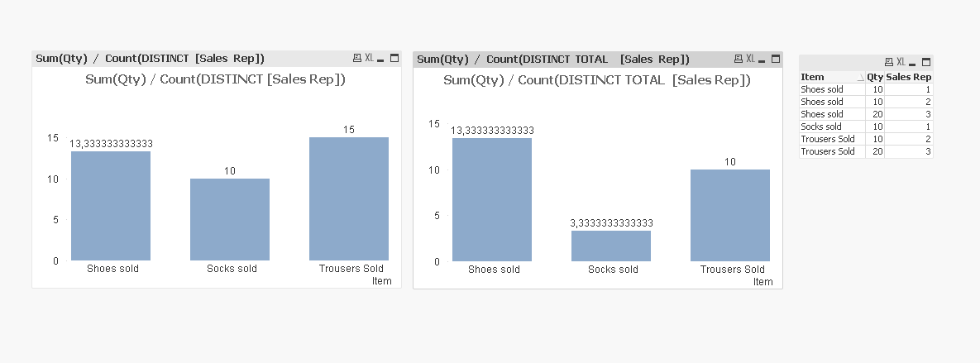Print the Item/Qty/Sales Rep table
The width and height of the screenshot is (980, 363).
(x=889, y=62)
